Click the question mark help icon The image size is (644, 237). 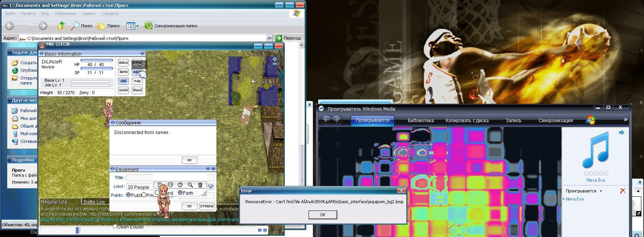point(180,185)
